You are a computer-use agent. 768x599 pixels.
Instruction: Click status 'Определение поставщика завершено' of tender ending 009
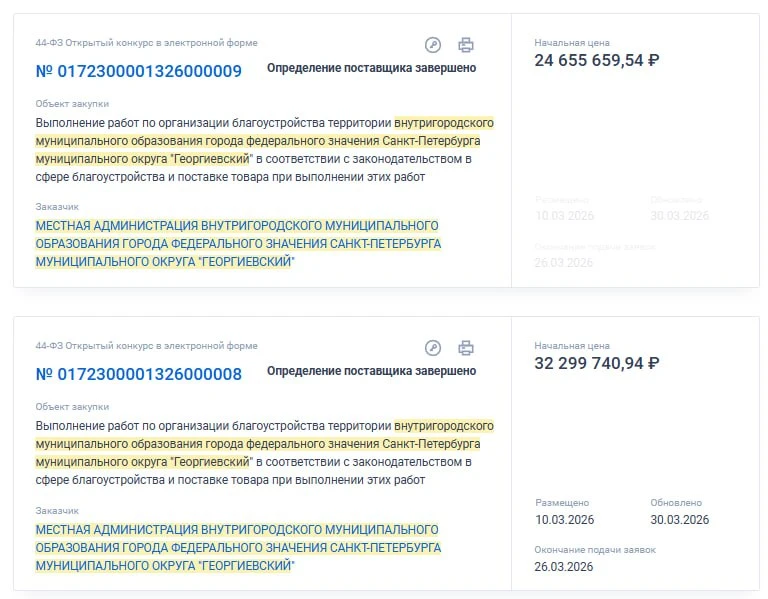pyautogui.click(x=371, y=68)
